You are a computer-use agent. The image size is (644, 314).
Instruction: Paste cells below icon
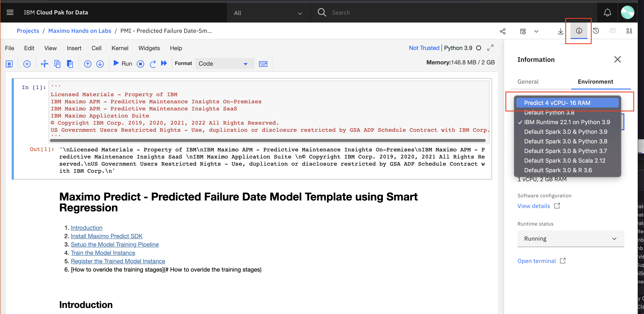point(70,64)
